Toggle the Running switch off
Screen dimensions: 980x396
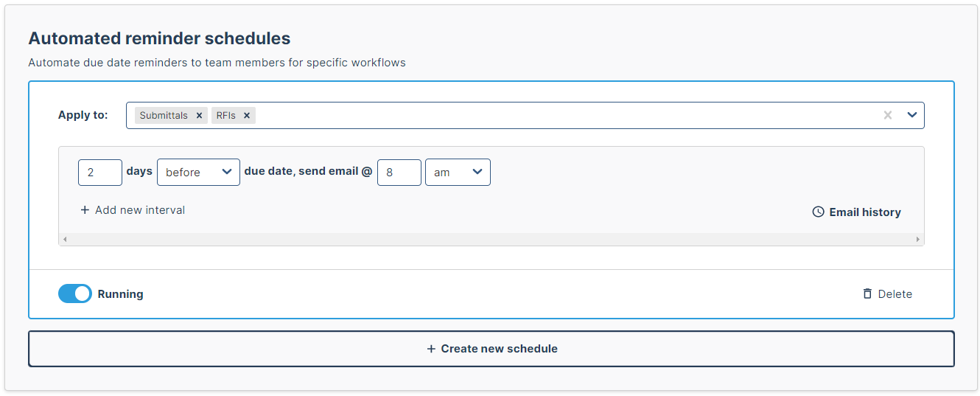point(75,293)
